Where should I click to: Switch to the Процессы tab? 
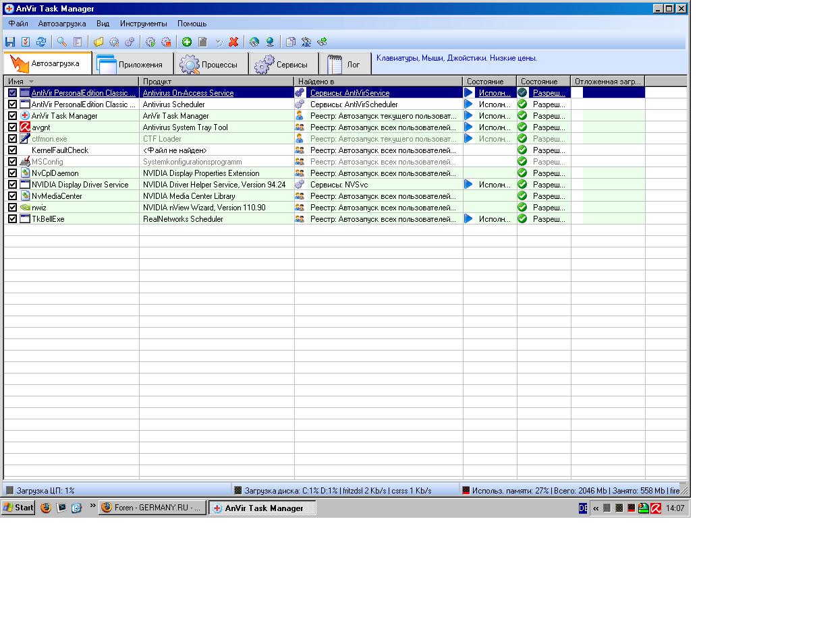211,64
